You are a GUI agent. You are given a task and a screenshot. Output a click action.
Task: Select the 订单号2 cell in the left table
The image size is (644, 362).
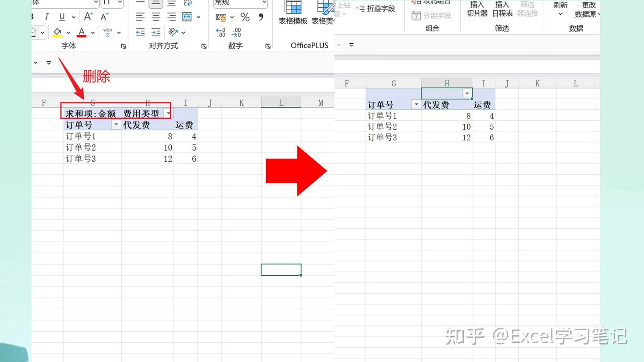(x=80, y=147)
